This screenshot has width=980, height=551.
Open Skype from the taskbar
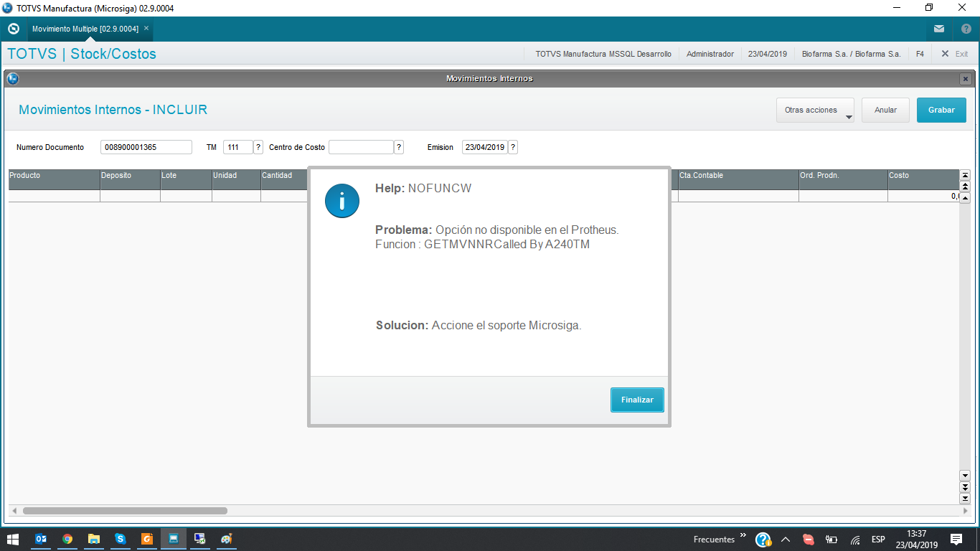pyautogui.click(x=121, y=539)
